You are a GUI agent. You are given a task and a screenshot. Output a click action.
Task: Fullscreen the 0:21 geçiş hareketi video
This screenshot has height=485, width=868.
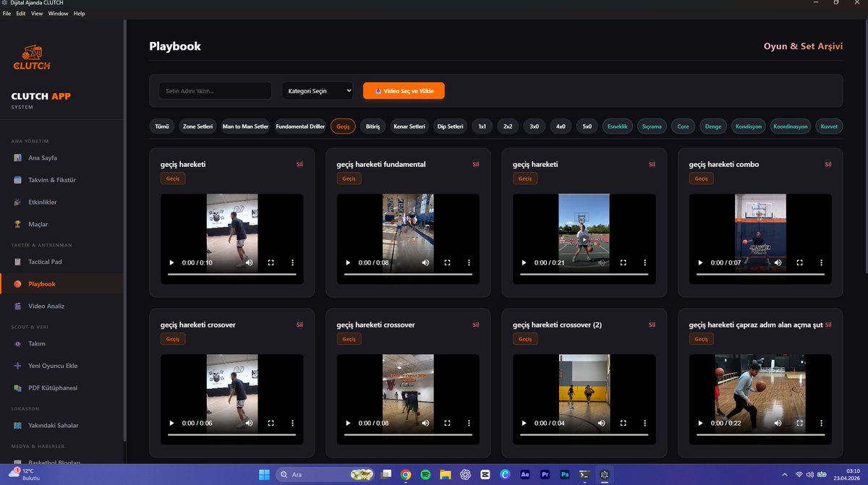point(624,263)
